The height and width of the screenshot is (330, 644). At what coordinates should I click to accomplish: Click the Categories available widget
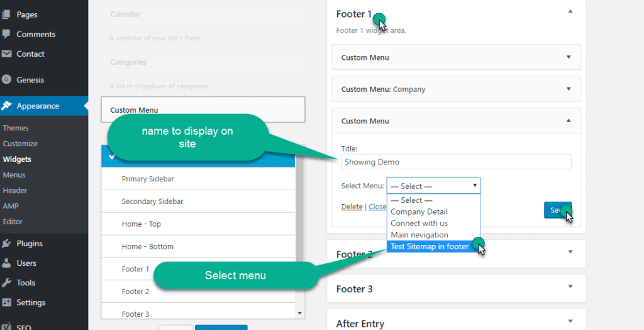(203, 62)
